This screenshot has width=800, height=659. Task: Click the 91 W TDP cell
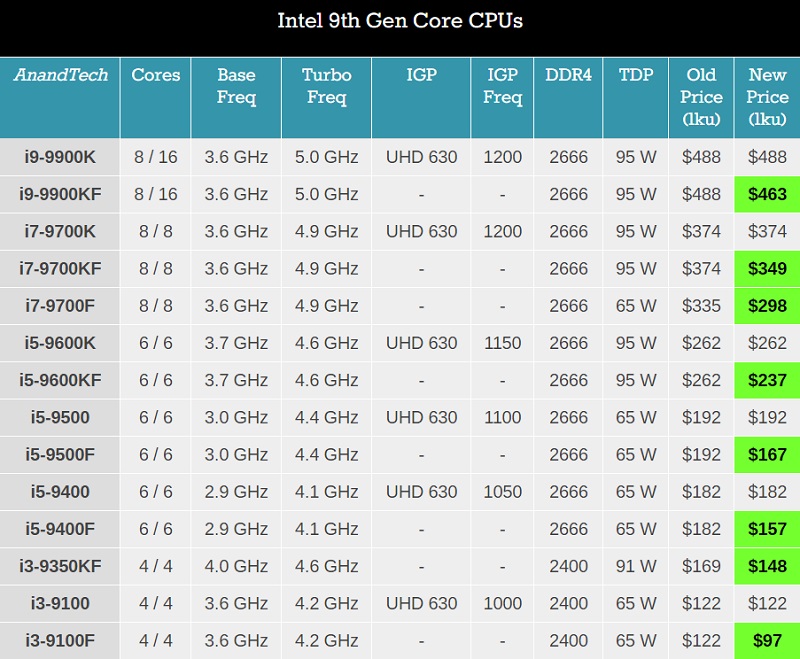tap(636, 567)
